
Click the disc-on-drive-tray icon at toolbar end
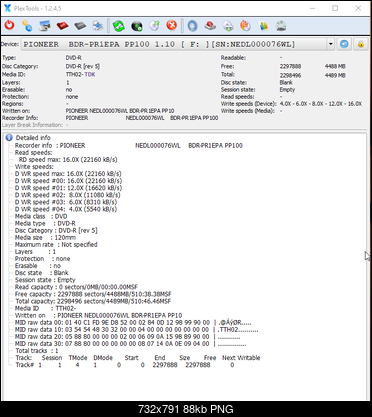coord(281,26)
